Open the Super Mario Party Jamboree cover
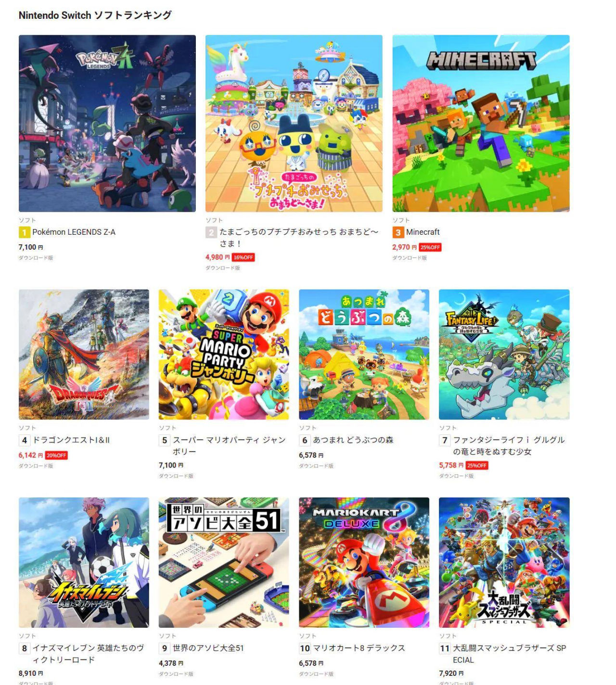The width and height of the screenshot is (616, 685). click(x=224, y=355)
